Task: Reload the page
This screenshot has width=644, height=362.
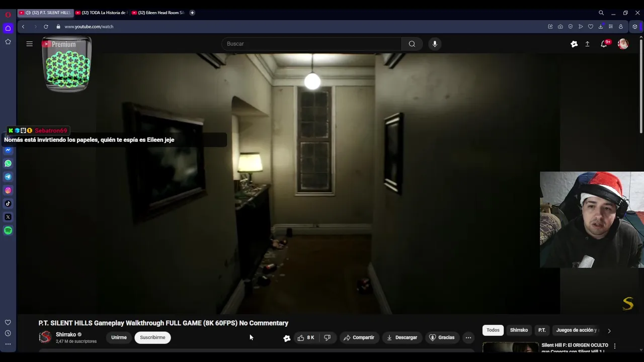Action: [46, 27]
